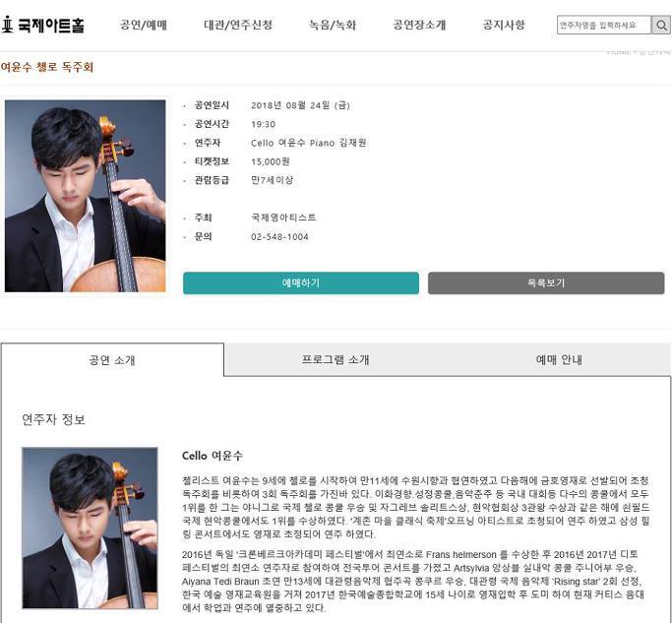This screenshot has height=623, width=672.
Task: Click the Cello 여윤수 performer heading
Action: [x=213, y=456]
